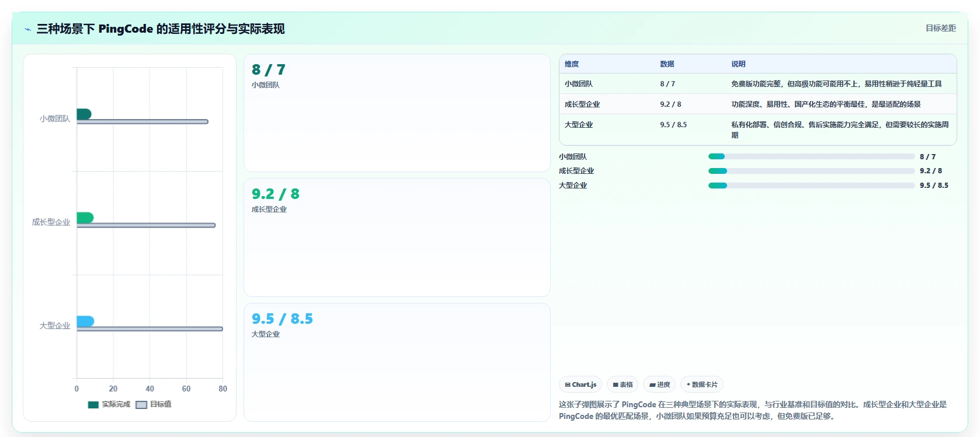The width and height of the screenshot is (980, 437).
Task: Click the 成长型企业 table row cell
Action: pyautogui.click(x=582, y=104)
